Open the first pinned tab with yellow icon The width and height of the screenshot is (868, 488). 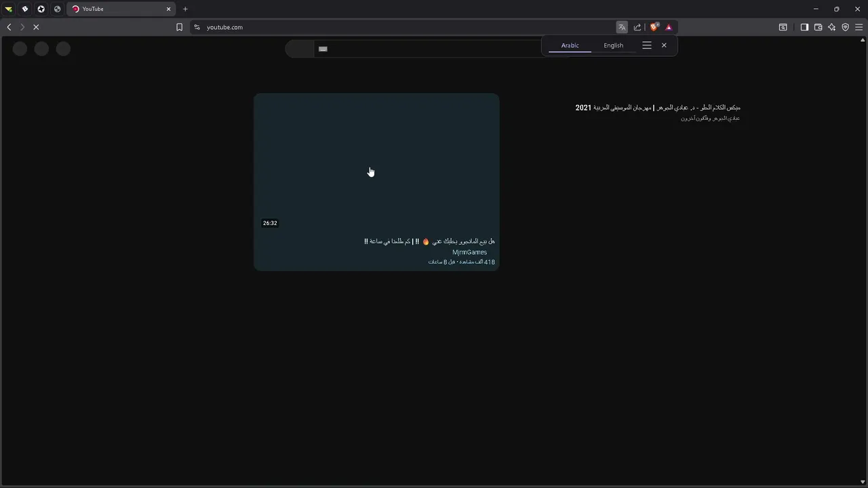[9, 9]
